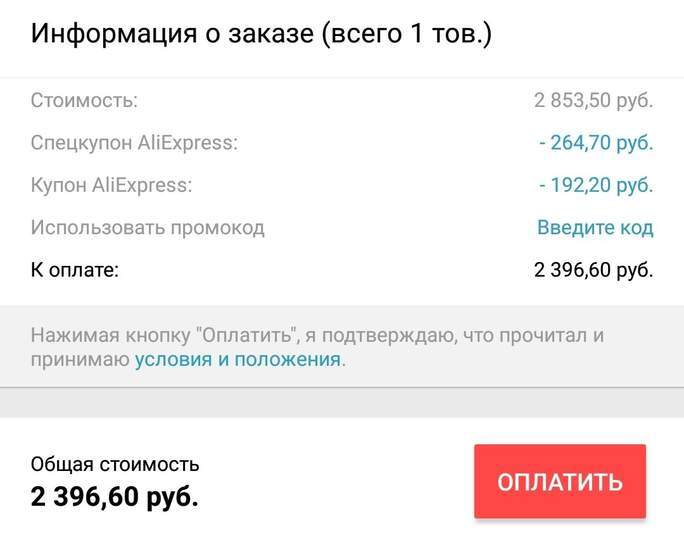Screen dimensions: 684x545
Task: Click the 2 853,50 руб. cost value
Action: click(x=593, y=101)
